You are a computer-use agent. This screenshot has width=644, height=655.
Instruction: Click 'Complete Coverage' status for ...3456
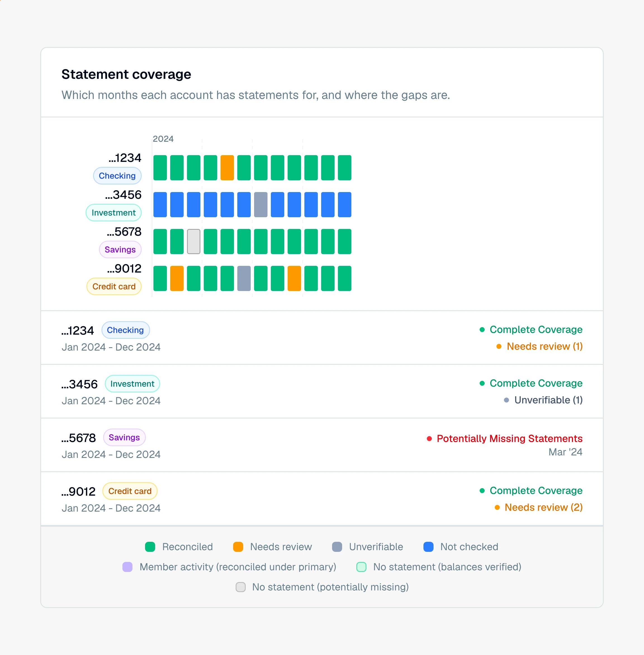coord(531,383)
